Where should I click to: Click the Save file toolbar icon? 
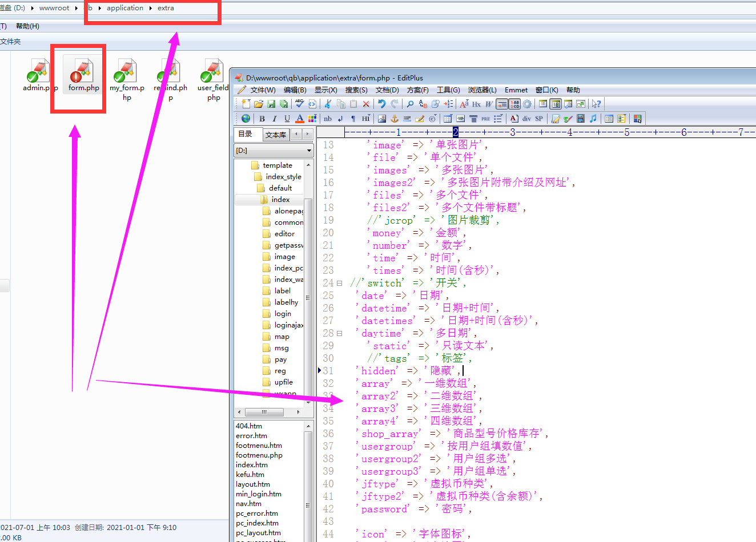[271, 104]
